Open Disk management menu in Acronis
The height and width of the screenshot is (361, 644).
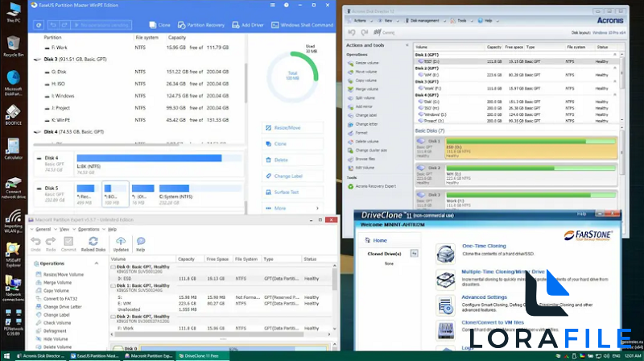pyautogui.click(x=426, y=21)
